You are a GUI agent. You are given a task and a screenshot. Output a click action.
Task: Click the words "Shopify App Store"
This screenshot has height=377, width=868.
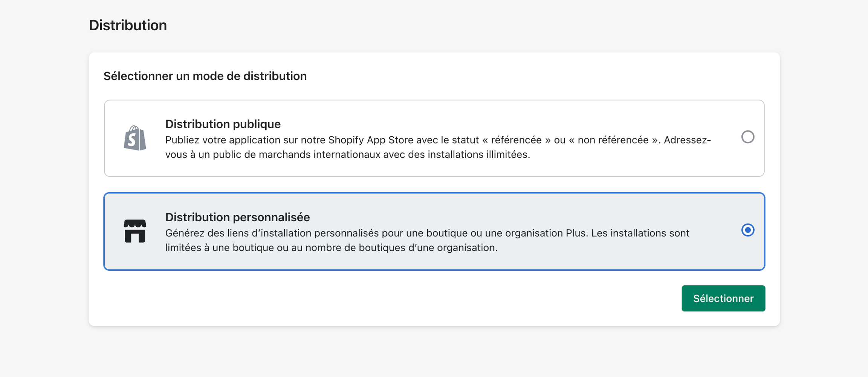tap(371, 140)
